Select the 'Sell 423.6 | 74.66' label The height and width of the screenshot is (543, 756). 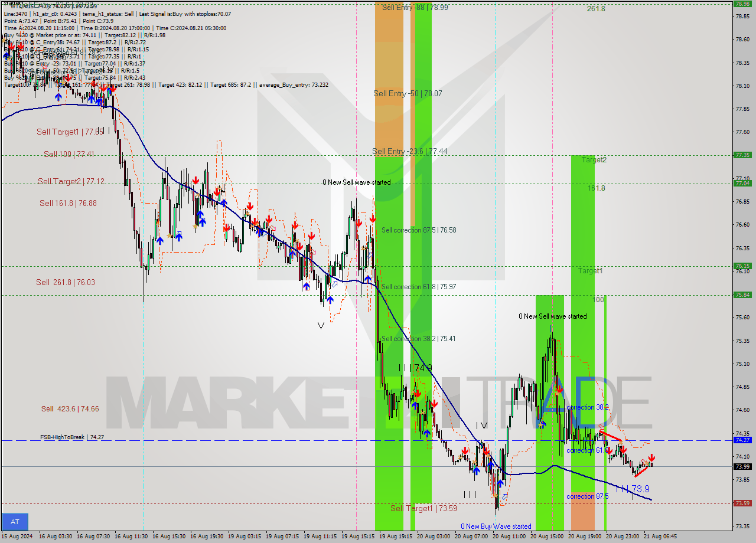click(70, 408)
